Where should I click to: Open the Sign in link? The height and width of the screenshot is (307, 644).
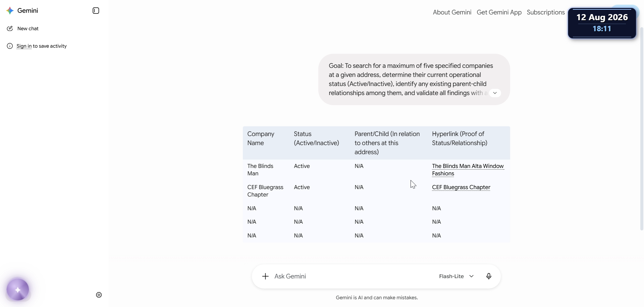coord(24,46)
